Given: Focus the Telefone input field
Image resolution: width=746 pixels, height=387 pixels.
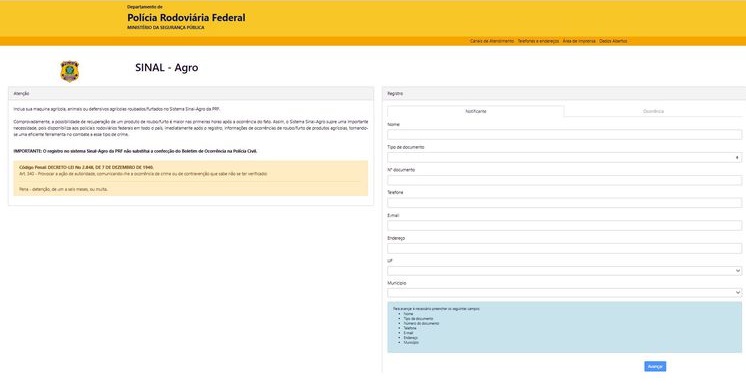Looking at the screenshot, I should (x=564, y=203).
